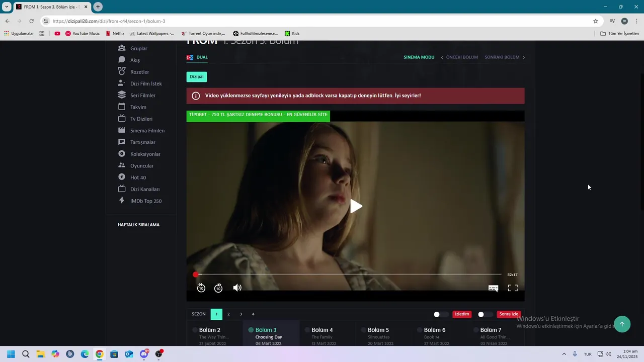
Task: Open Tüm Yer İşaretleri folder
Action: (619, 34)
